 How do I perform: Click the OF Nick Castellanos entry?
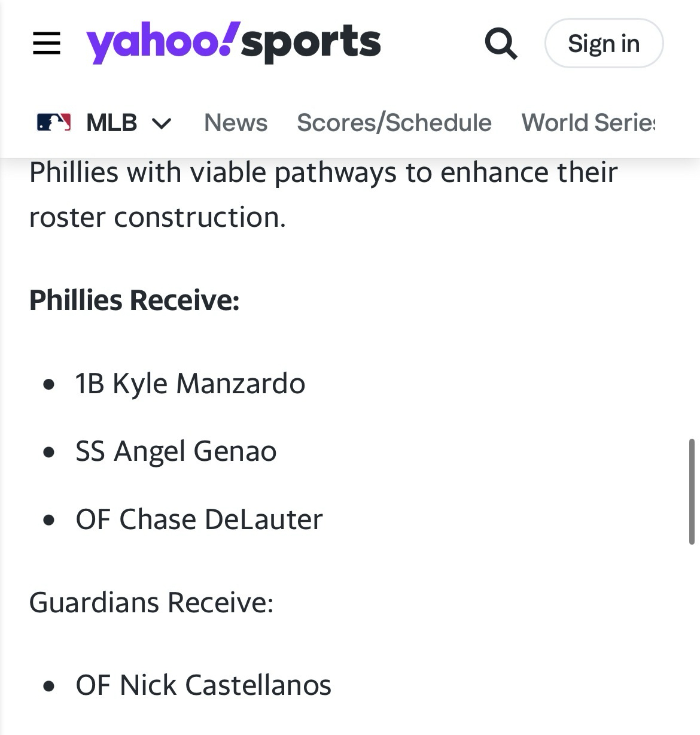pos(203,685)
